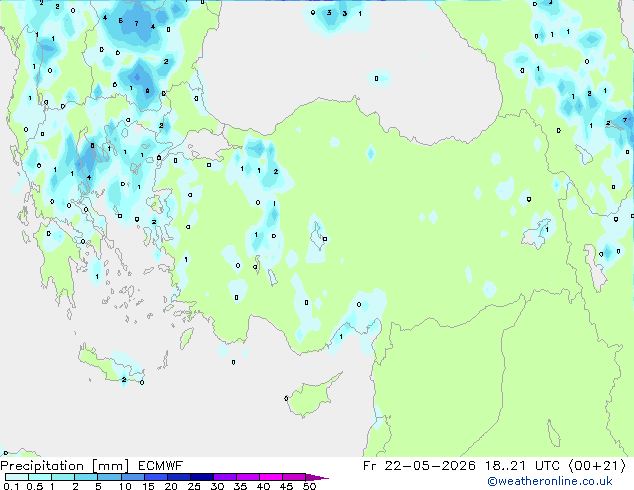Select the 35–40 mm legend color box
634x490 pixels.
coord(248,477)
